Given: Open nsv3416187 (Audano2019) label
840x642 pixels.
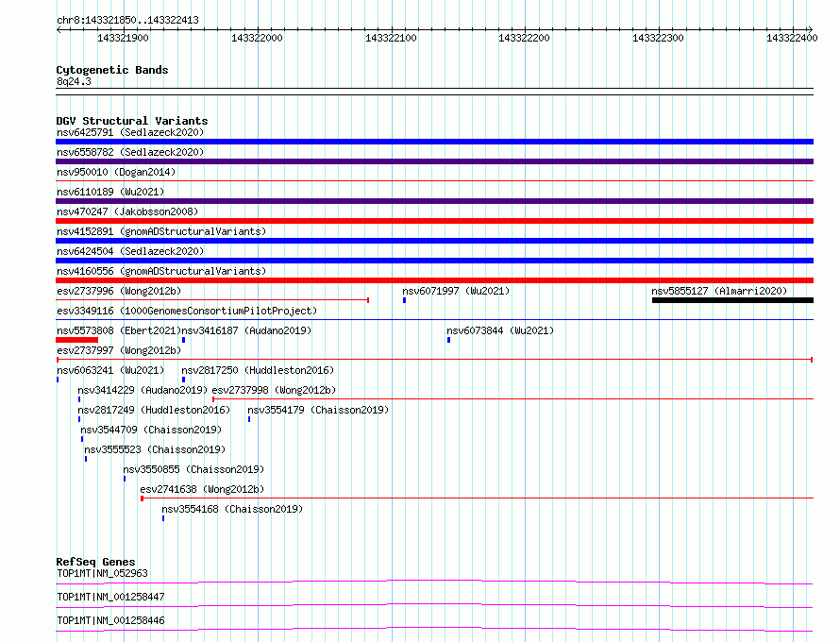Looking at the screenshot, I should (246, 330).
